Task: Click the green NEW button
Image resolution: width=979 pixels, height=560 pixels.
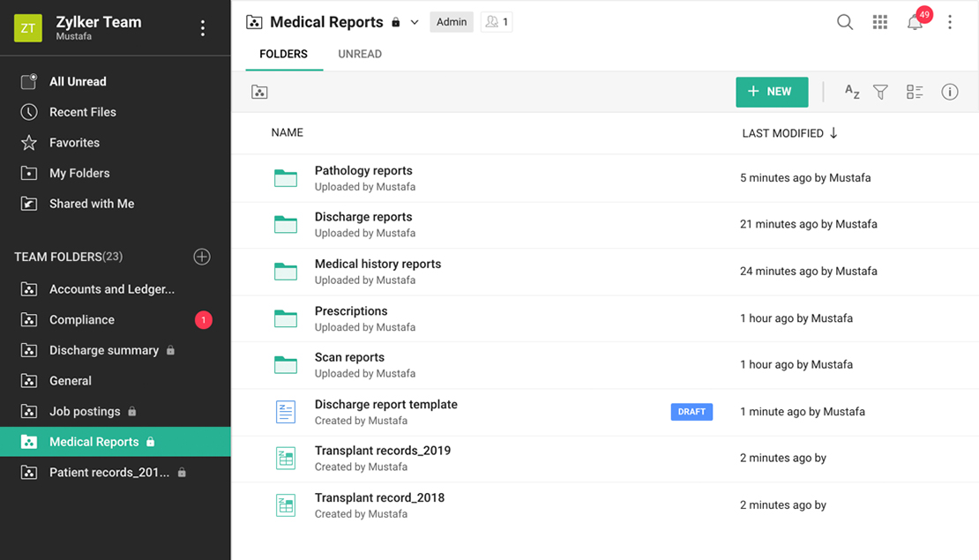Action: 772,92
